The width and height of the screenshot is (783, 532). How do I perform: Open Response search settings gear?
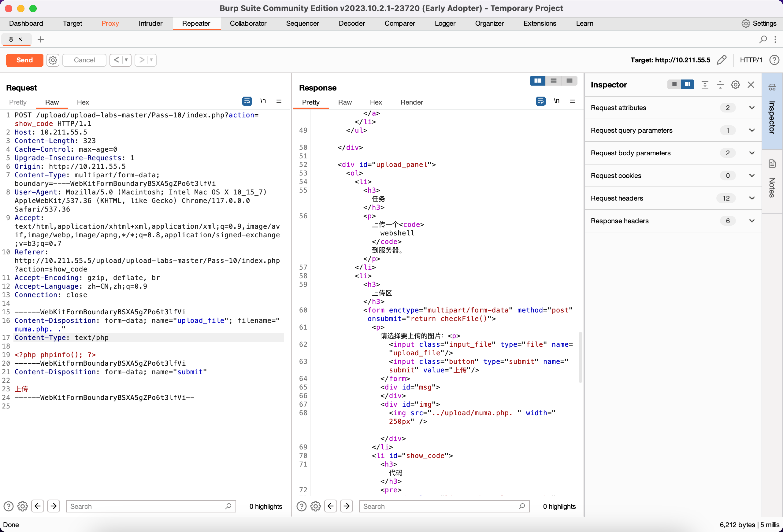pos(316,506)
